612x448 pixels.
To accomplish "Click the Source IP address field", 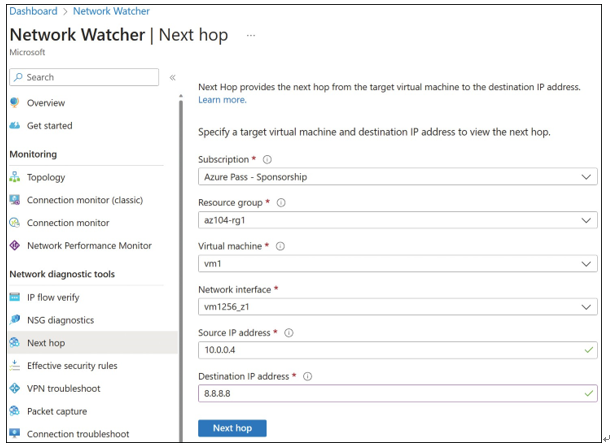I will [397, 350].
